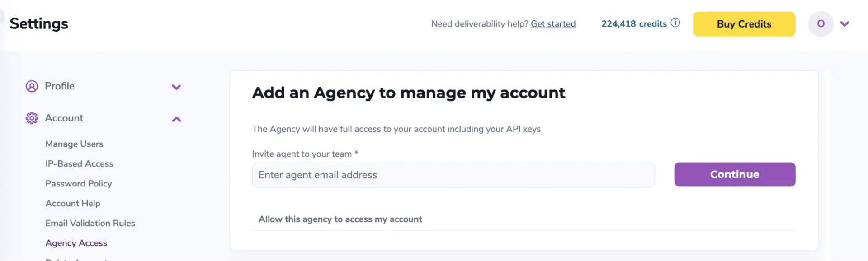Click the 224,418 credits counter
Image resolution: width=868 pixels, height=261 pixels.
coord(633,23)
